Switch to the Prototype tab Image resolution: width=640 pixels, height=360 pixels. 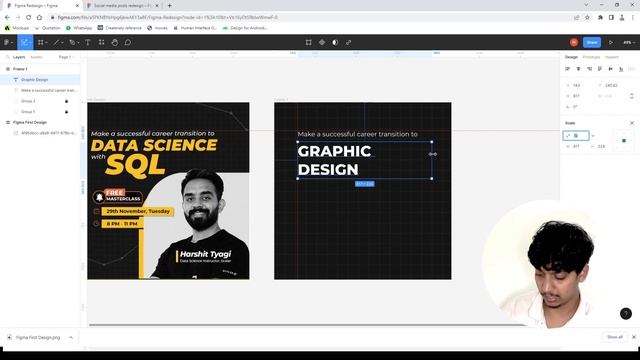click(x=591, y=57)
